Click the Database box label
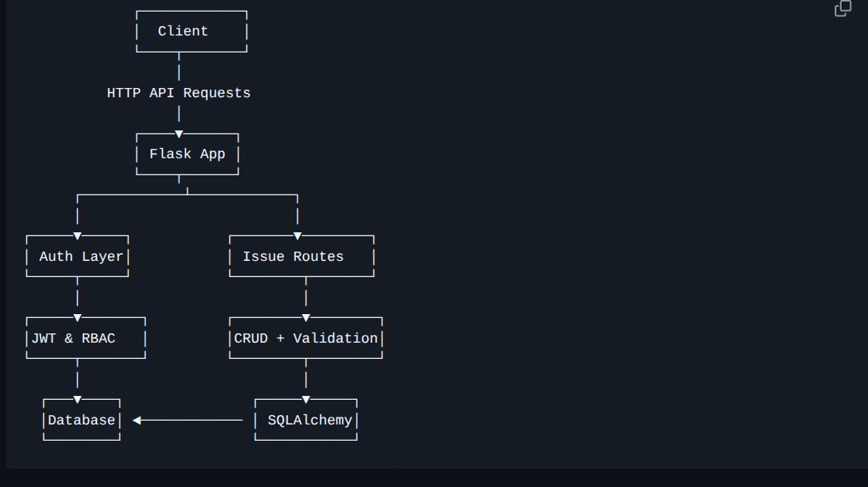868x487 pixels. coord(81,420)
